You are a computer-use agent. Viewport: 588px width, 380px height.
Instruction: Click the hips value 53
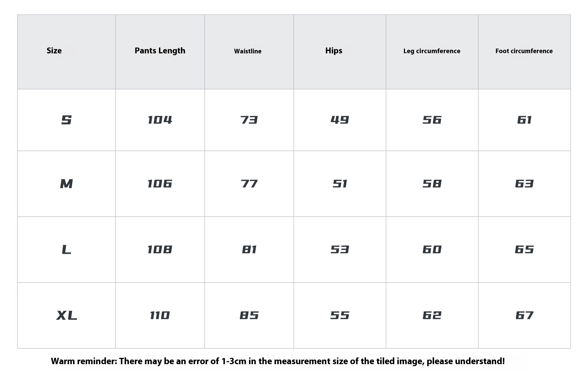pos(340,249)
